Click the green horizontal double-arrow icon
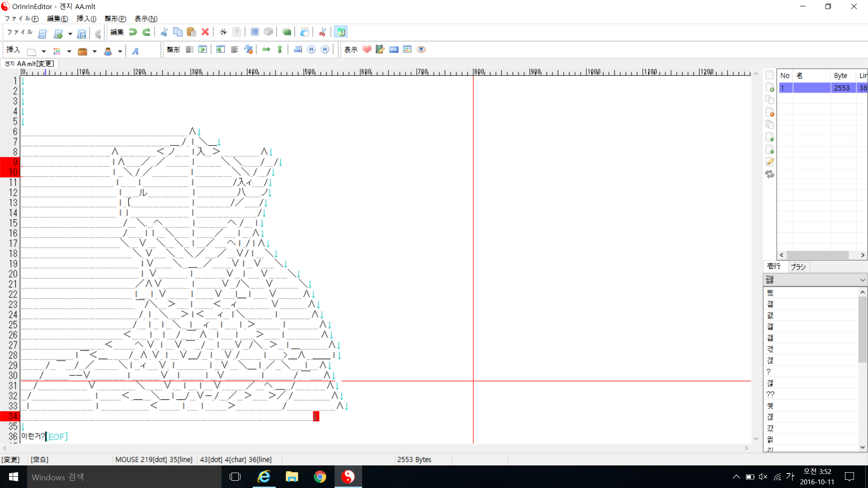This screenshot has width=868, height=488. (266, 50)
